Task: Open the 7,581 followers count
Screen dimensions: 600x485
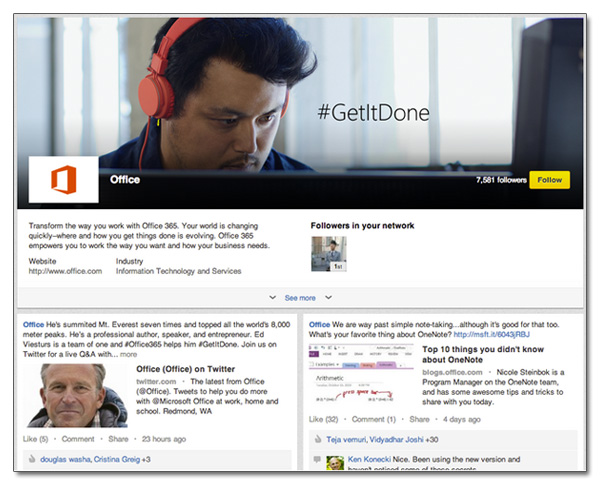Action: 501,180
